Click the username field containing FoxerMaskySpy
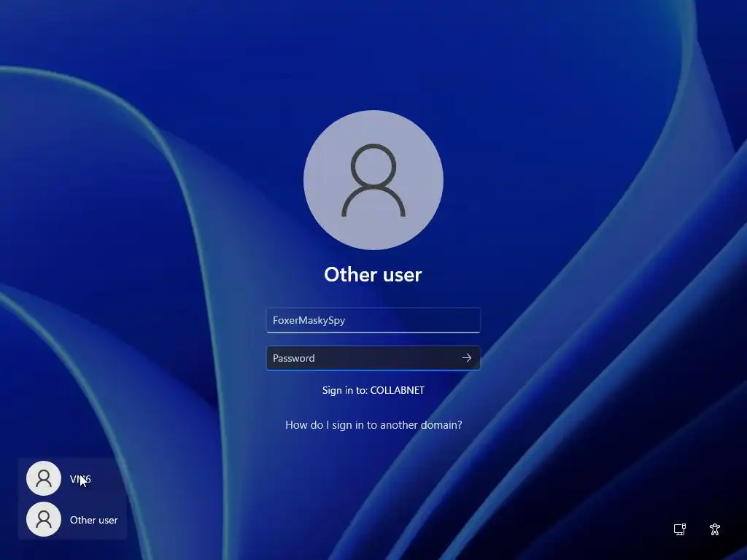This screenshot has height=560, width=747. (x=373, y=320)
